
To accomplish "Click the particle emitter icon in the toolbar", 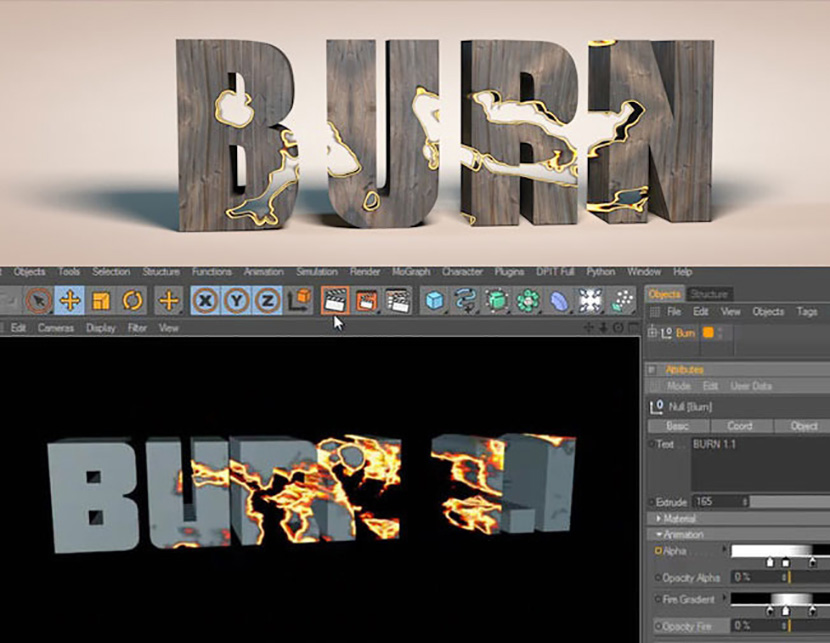I will tap(622, 301).
